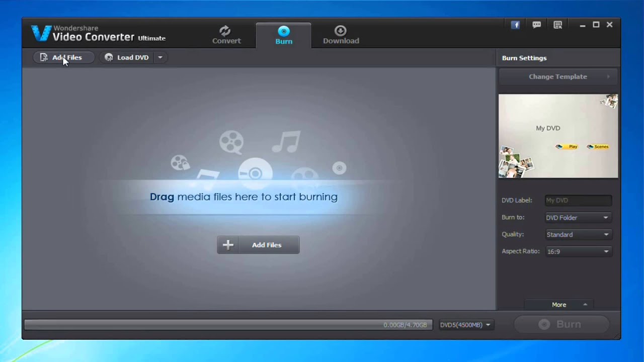Click the 'Burn Settings' panel heading

524,58
